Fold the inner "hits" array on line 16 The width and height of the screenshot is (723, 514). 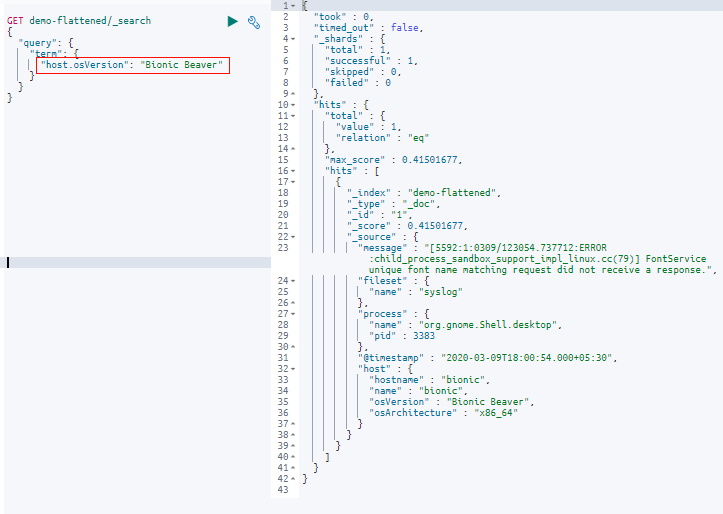click(x=293, y=171)
